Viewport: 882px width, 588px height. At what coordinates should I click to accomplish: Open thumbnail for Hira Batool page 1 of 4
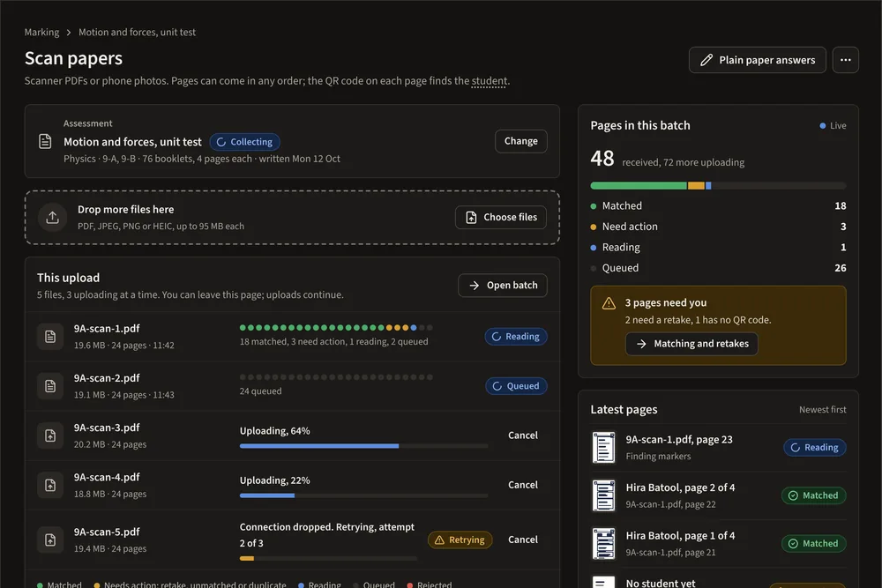point(603,544)
